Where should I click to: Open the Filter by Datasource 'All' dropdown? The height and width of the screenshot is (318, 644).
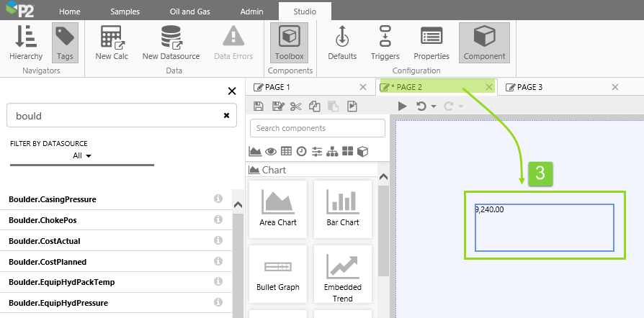click(x=82, y=155)
